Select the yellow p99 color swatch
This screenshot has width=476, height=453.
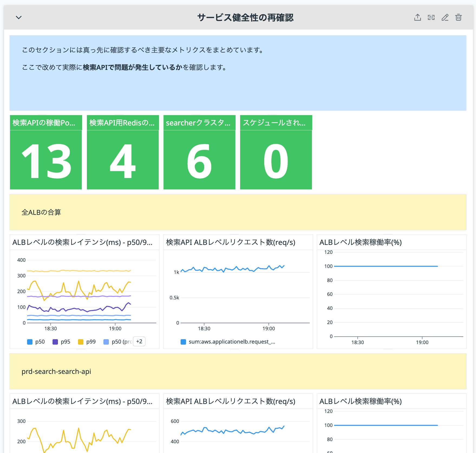[80, 341]
